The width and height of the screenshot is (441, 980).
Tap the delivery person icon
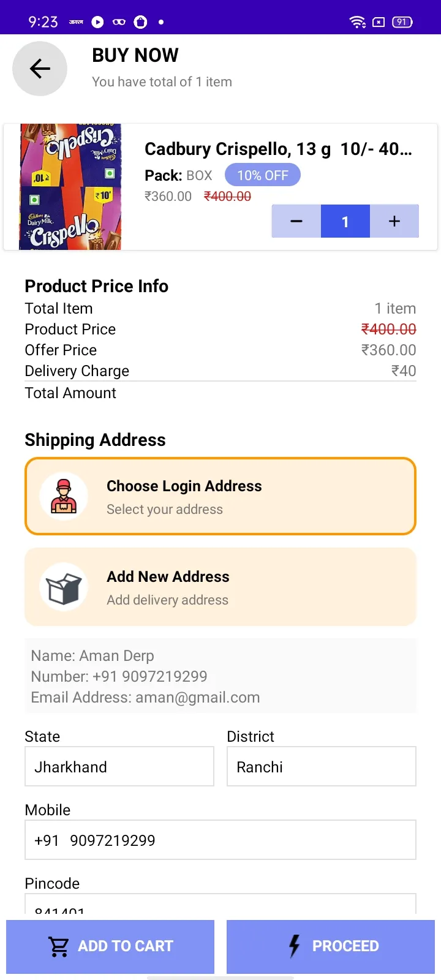coord(64,496)
